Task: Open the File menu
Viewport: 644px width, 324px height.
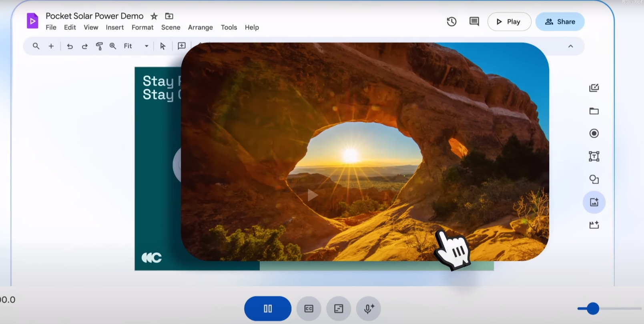Action: pyautogui.click(x=51, y=27)
